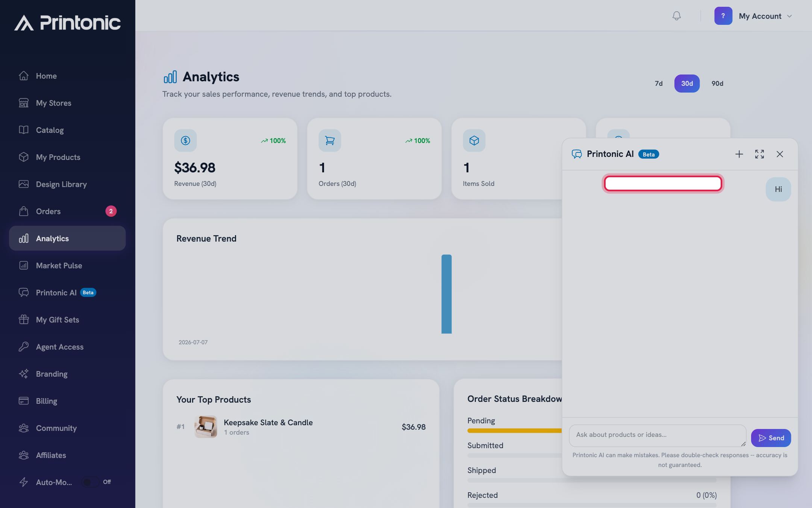Open the Keepsake Slate & Candle product
Viewport: 812px width, 508px height.
point(268,423)
